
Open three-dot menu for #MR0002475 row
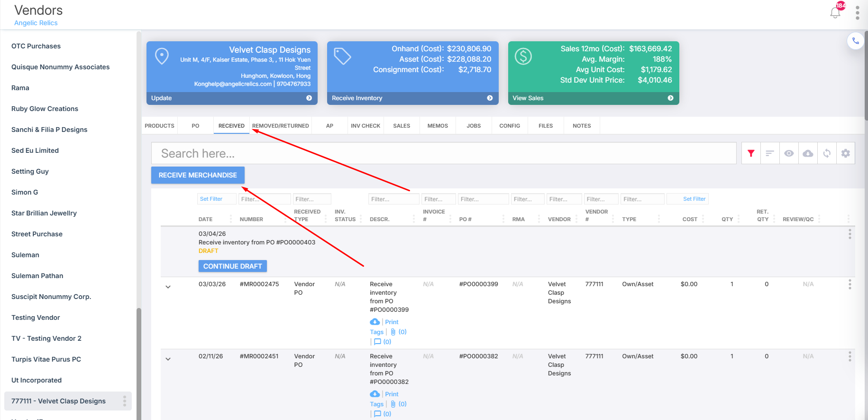[x=850, y=284]
